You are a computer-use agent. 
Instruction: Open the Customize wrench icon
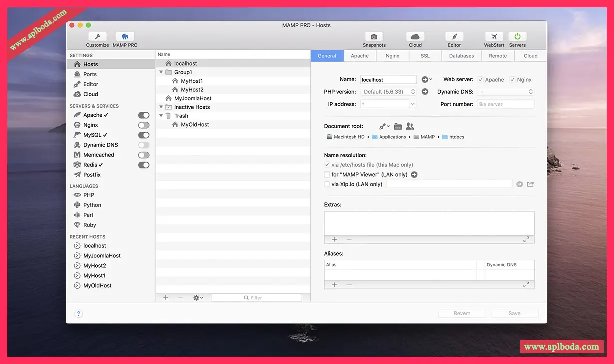click(x=97, y=37)
